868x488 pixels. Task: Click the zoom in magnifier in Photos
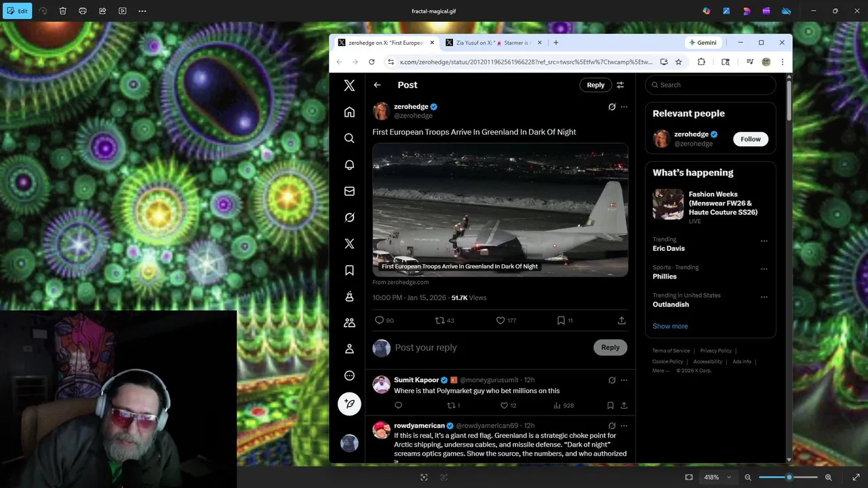(x=828, y=477)
